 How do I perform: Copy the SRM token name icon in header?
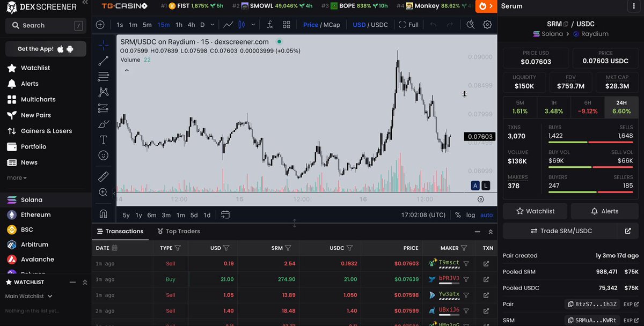566,24
